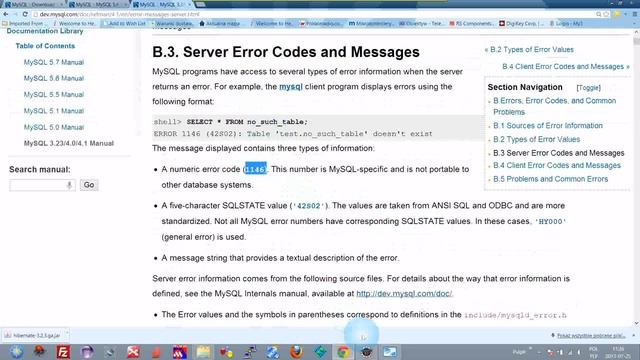This screenshot has height=360, width=640.
Task: Click the page vertical scrollbar
Action: point(636,41)
